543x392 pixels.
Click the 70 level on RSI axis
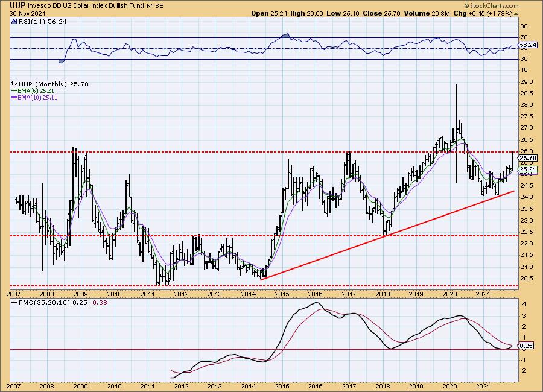(524, 37)
